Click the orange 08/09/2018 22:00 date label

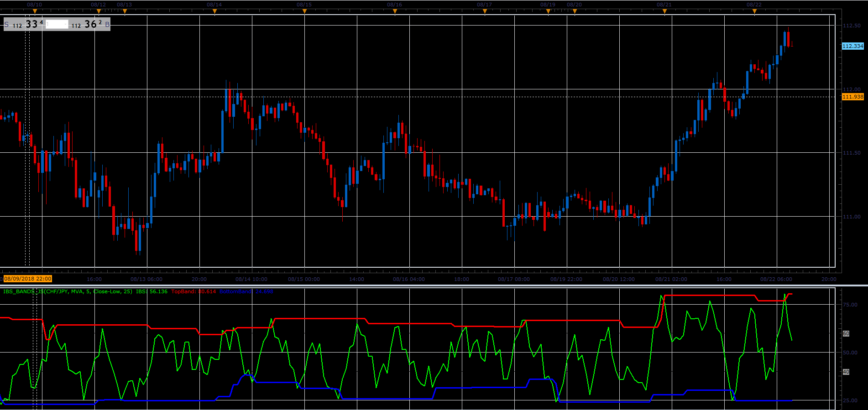click(x=28, y=279)
